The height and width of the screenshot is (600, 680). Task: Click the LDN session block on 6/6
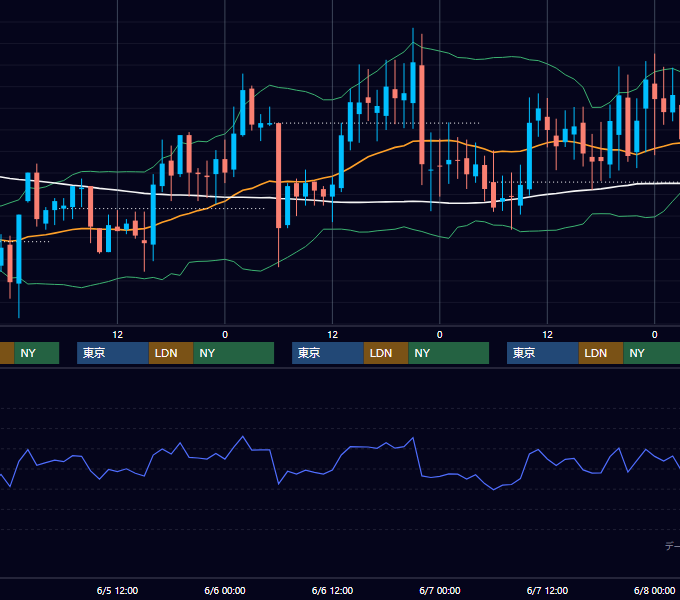click(386, 353)
